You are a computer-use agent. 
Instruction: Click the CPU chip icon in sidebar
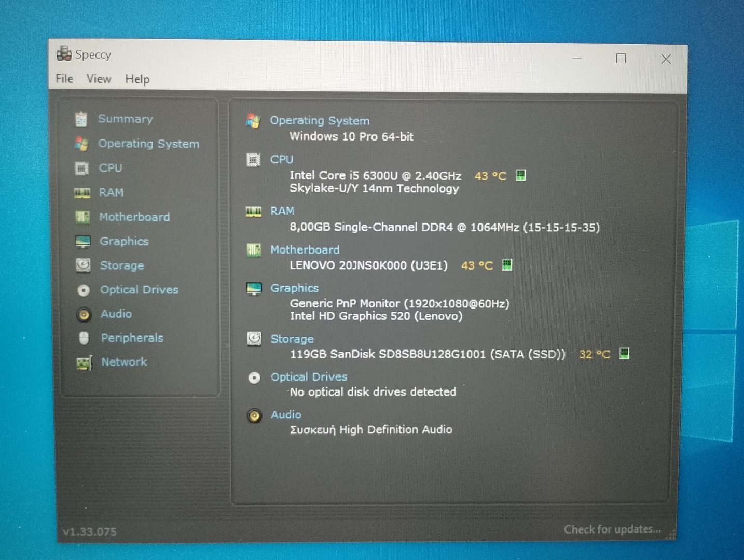click(81, 168)
